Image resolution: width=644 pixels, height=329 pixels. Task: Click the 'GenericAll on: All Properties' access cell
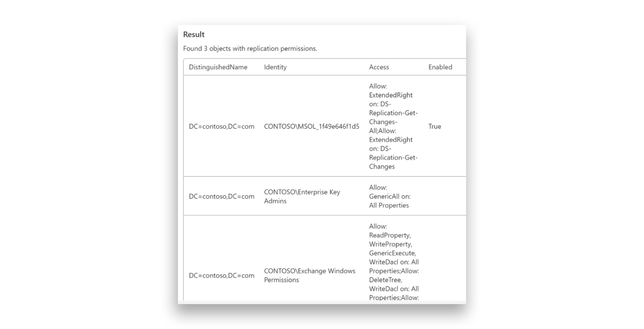389,196
